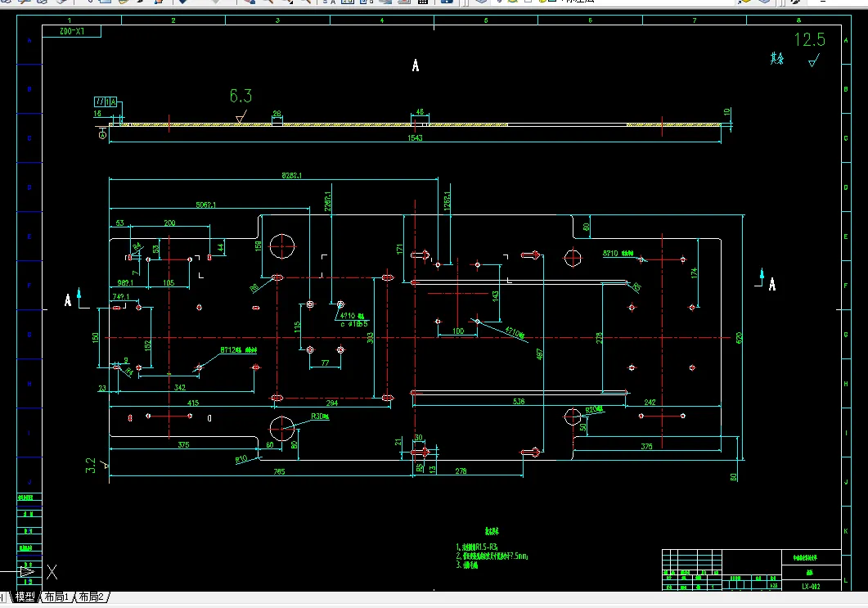Click the vertical 152 dimension text
The image size is (868, 608).
pos(147,345)
